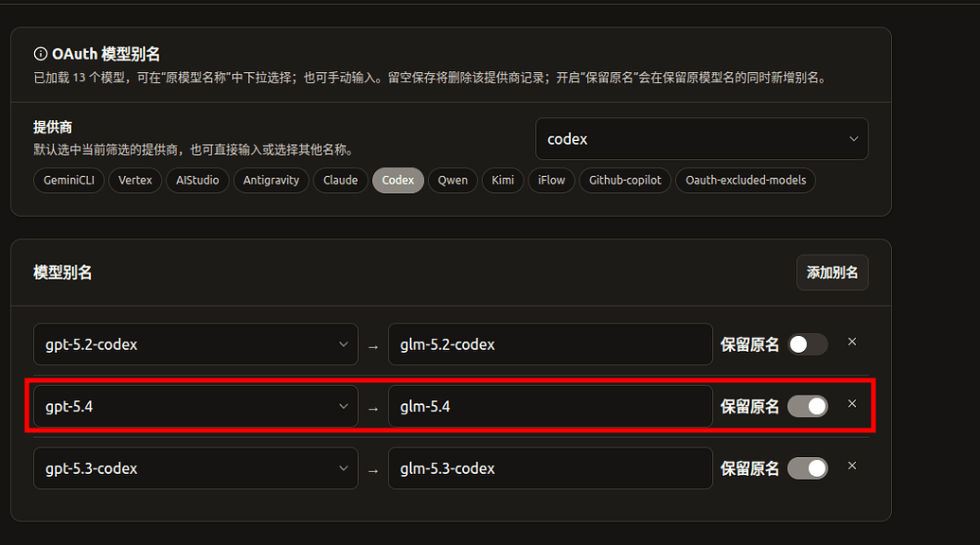This screenshot has width=980, height=545.
Task: Toggle 保留原名 for gpt-5.4
Action: (x=808, y=407)
